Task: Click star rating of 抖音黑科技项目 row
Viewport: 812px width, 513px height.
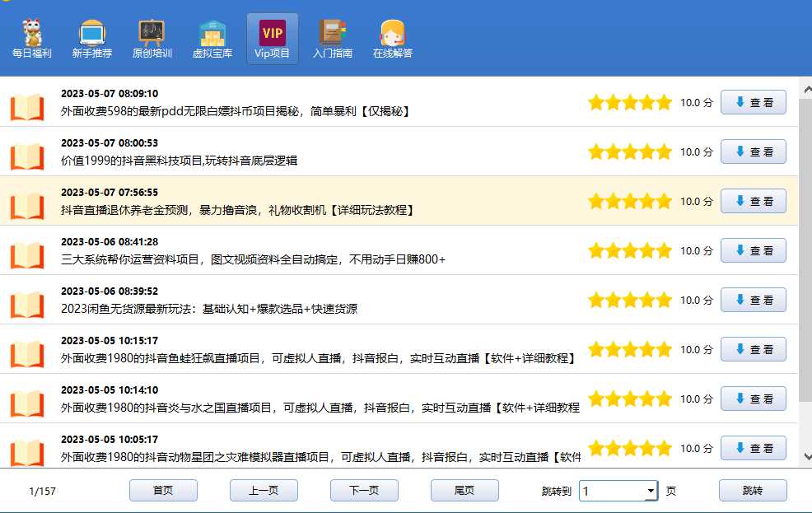Action: coord(630,152)
